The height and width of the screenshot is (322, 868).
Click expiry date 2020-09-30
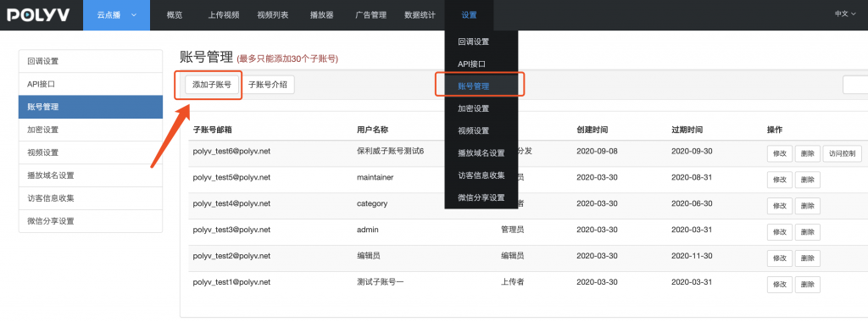coord(692,151)
